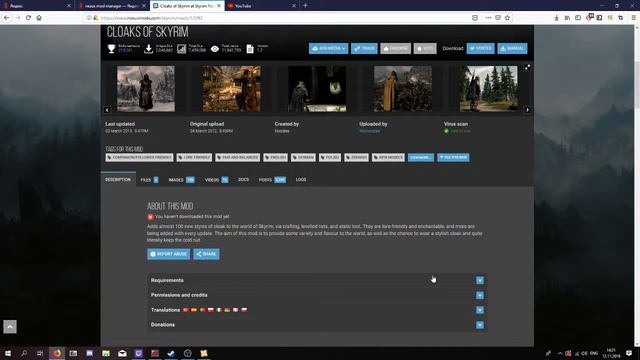Close the Cloaks of Skyrim browser tab
This screenshot has height=360, width=640.
coord(219,6)
